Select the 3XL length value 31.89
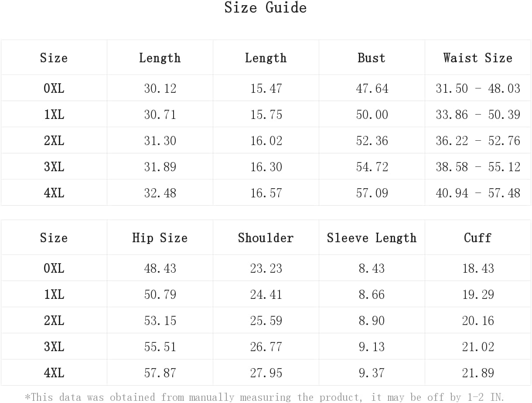Screen dimensions: 532x403 [160, 167]
